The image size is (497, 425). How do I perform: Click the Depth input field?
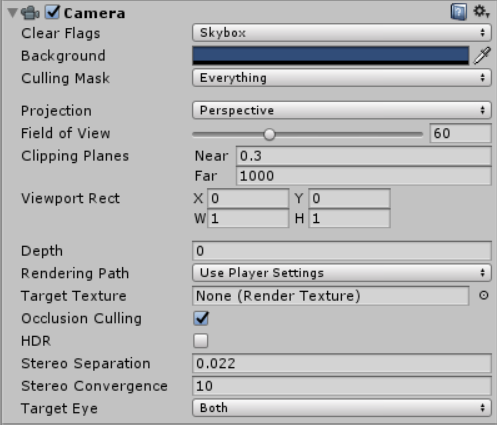click(342, 251)
